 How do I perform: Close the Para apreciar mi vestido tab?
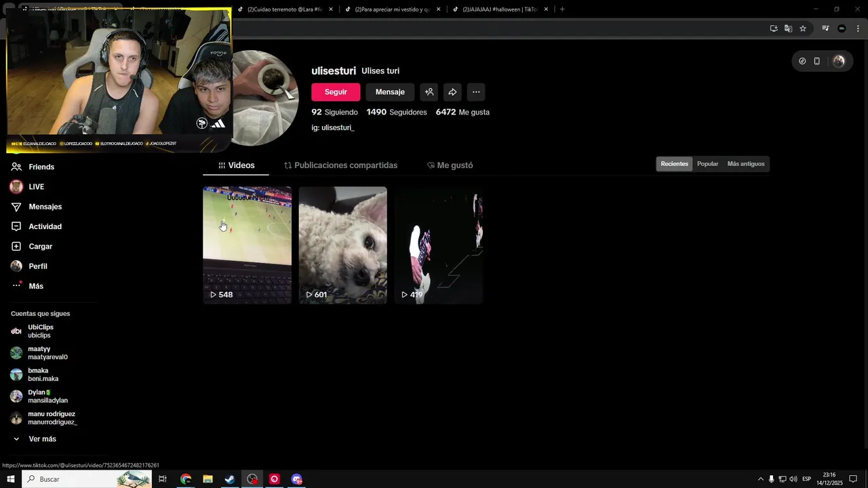pyautogui.click(x=438, y=9)
